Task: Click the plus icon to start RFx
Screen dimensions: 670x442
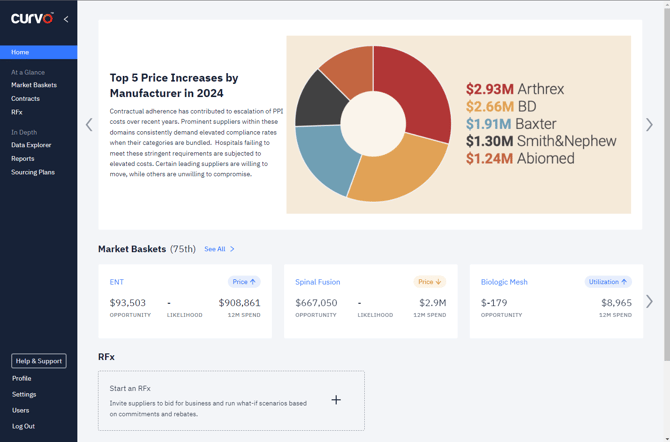Action: [x=336, y=400]
